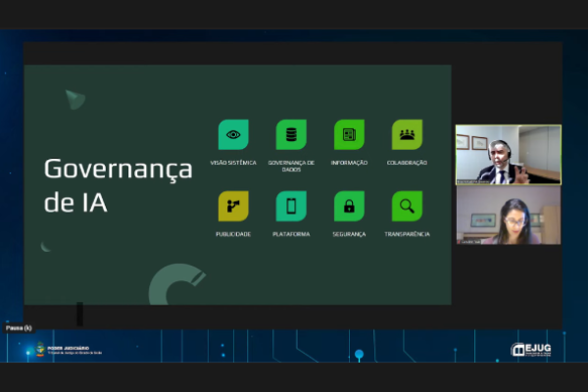Click the Visão Sistêmica text label
This screenshot has height=392, width=588.
(233, 163)
